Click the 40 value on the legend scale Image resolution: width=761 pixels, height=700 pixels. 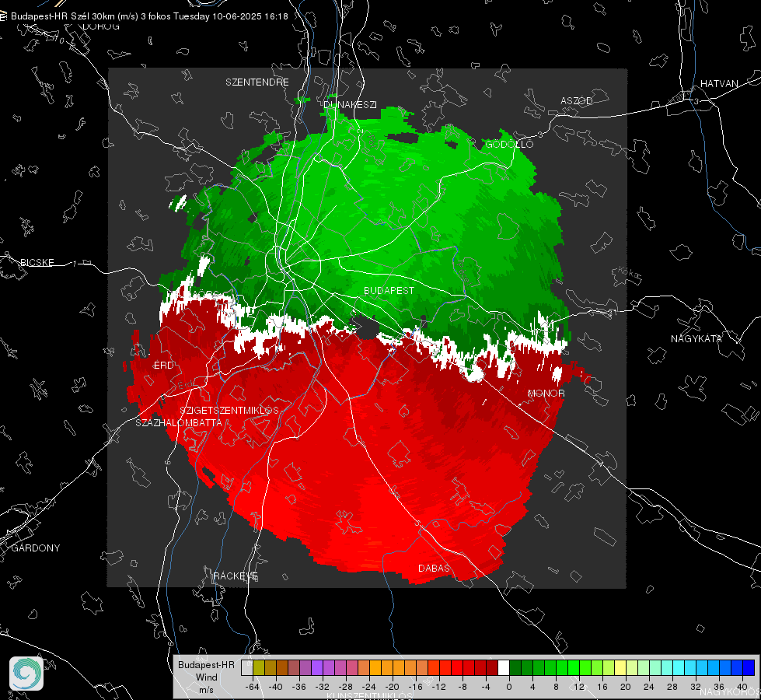(x=742, y=687)
